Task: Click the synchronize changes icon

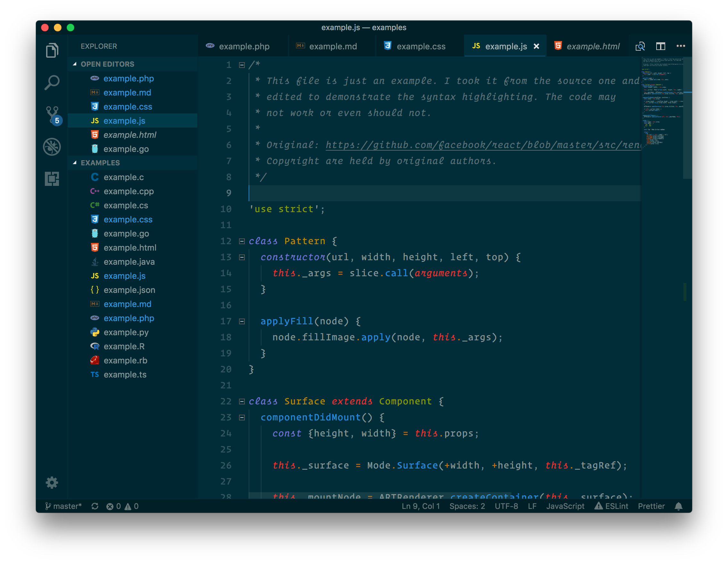Action: pos(95,506)
